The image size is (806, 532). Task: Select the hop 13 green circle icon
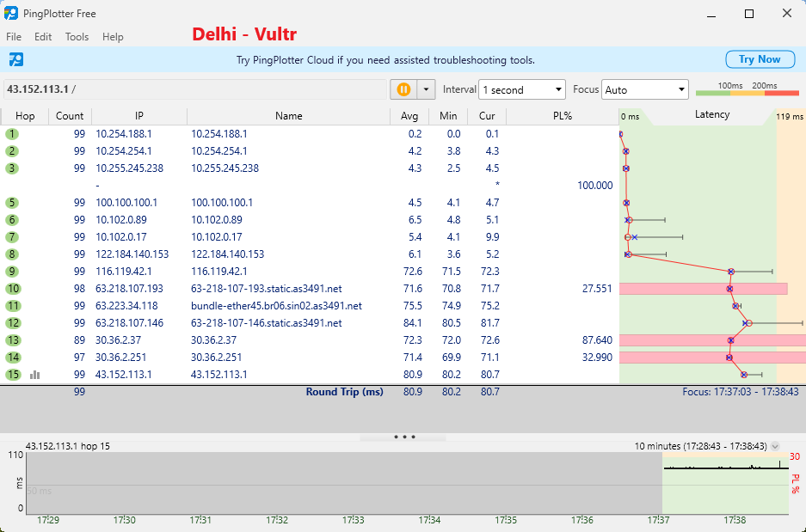point(14,340)
